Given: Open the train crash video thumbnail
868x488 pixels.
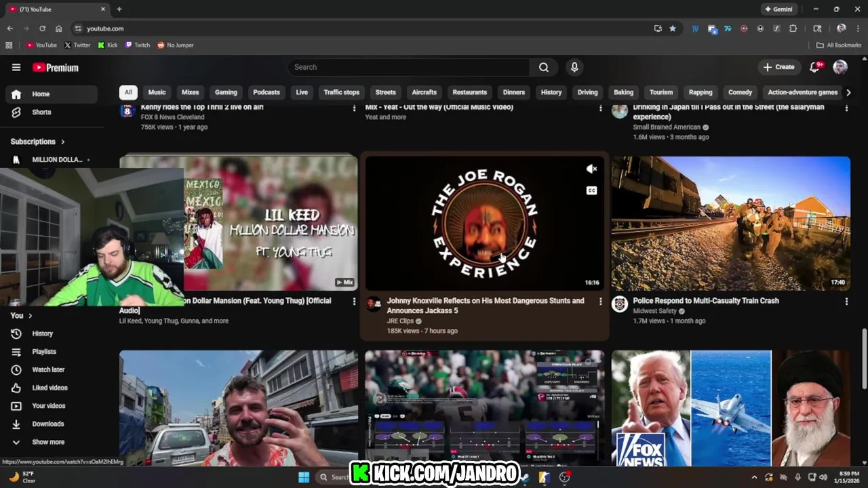Looking at the screenshot, I should coord(731,224).
